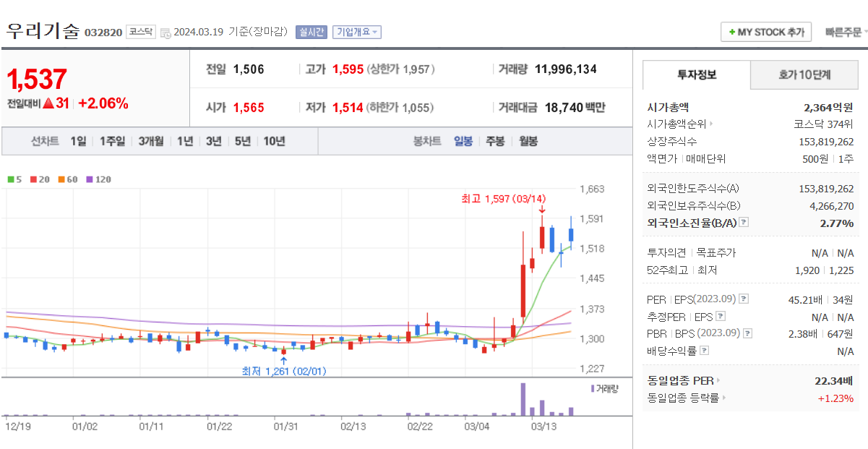Click the red 20-day moving average swatch
868x449 pixels.
(33, 179)
